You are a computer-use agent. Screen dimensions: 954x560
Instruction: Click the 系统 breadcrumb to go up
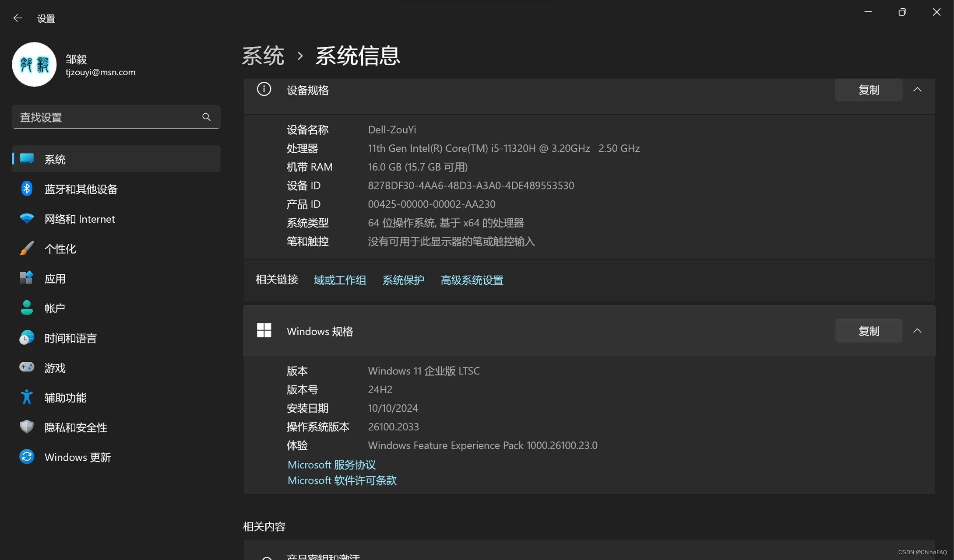pyautogui.click(x=263, y=56)
